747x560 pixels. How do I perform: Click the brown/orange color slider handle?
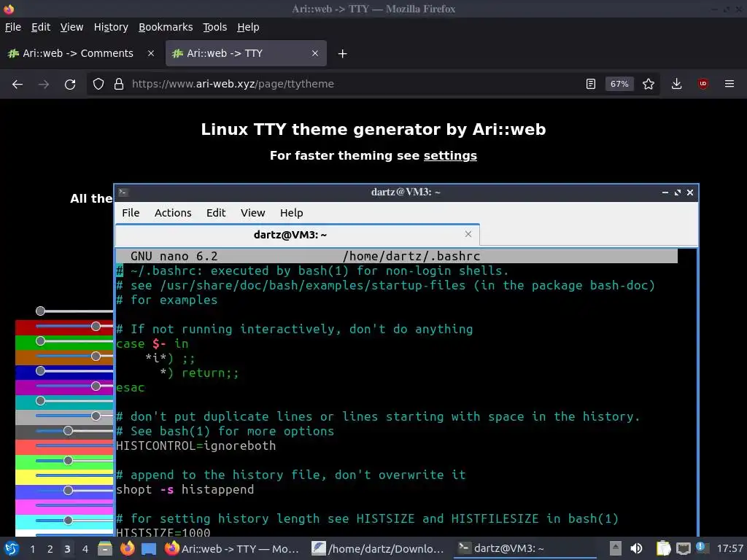click(96, 356)
